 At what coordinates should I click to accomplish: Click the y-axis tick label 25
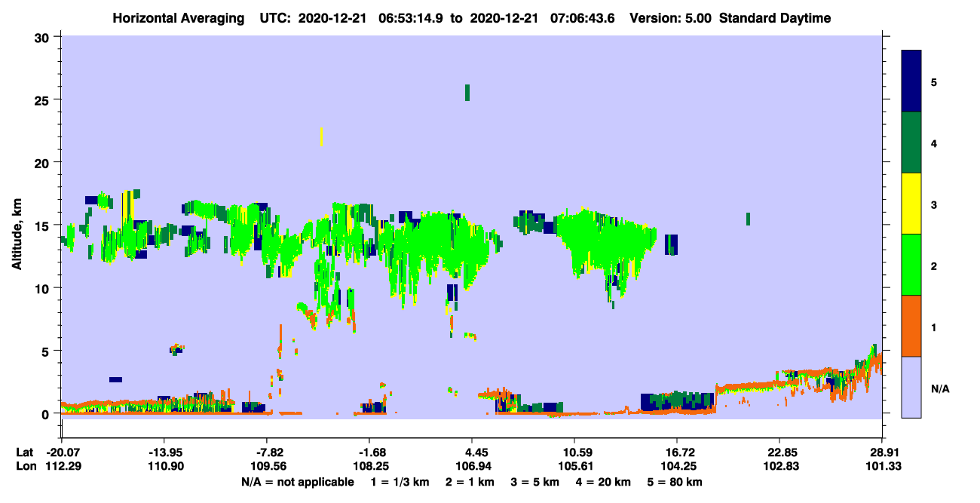[44, 100]
